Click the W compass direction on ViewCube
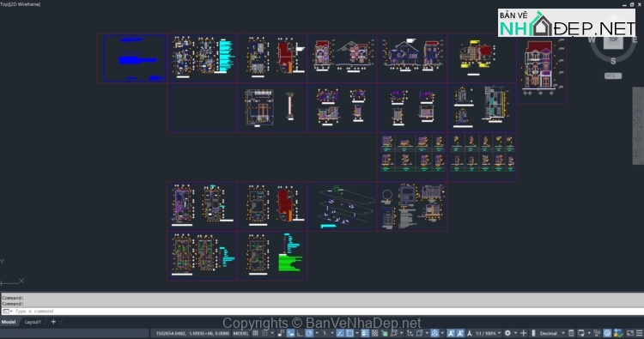This screenshot has height=339, width=644. 592,39
